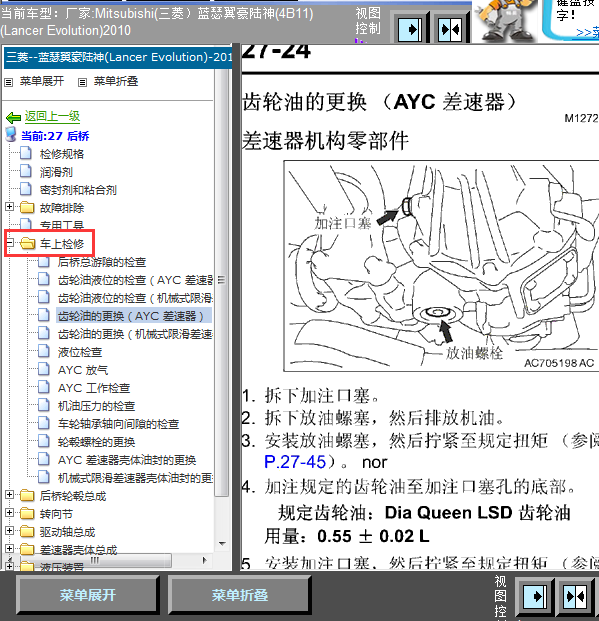Expand the 驱动轴总成 folder
599x621 pixels.
(x=9, y=531)
